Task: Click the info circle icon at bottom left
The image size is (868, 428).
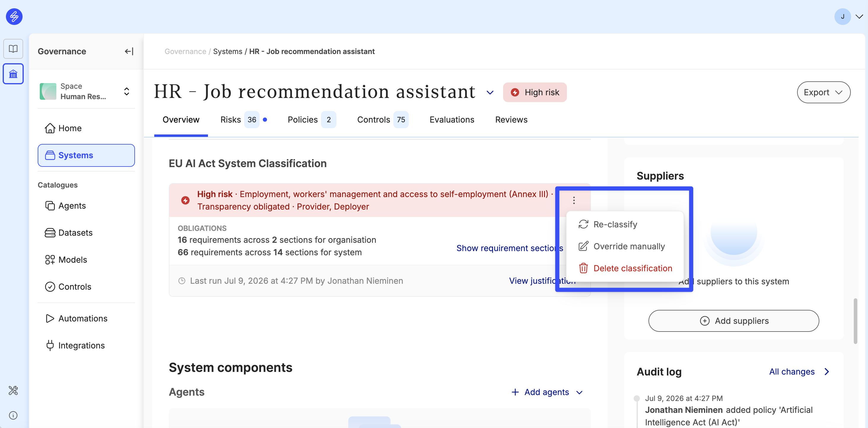Action: (13, 415)
